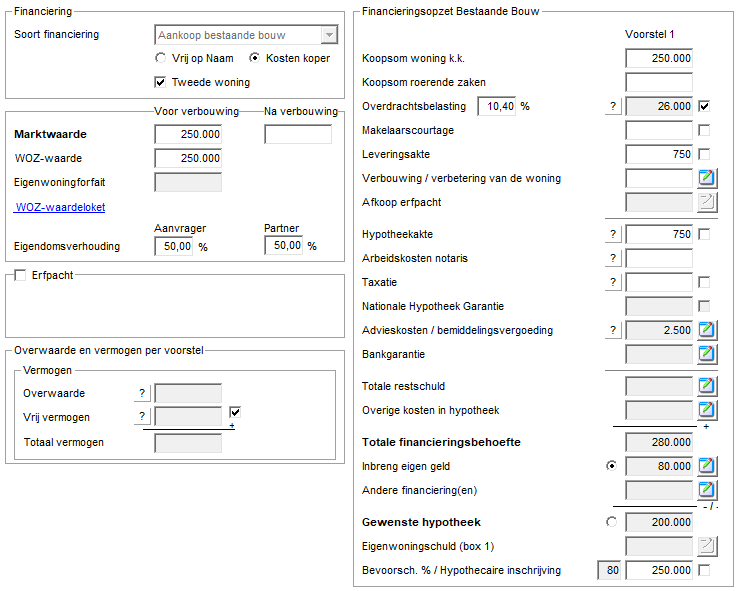Click the Koopsom roerende zaken field
Viewport: 740px width, 591px height.
tap(659, 82)
